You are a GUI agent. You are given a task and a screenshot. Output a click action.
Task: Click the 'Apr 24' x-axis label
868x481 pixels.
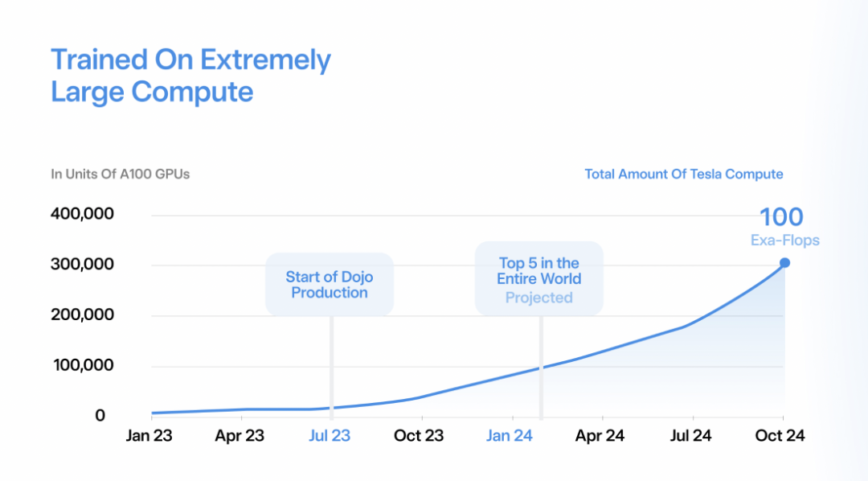(x=600, y=436)
